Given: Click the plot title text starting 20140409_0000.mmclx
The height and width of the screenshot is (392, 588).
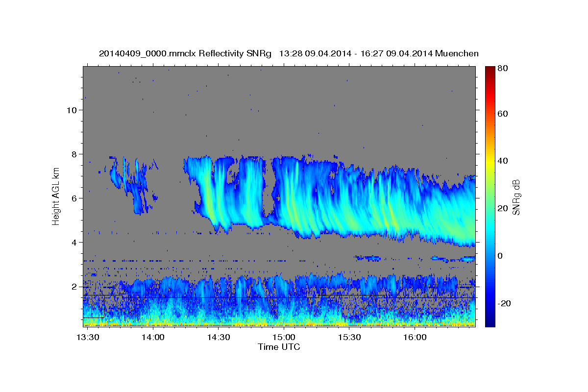Looking at the screenshot, I should tap(289, 53).
